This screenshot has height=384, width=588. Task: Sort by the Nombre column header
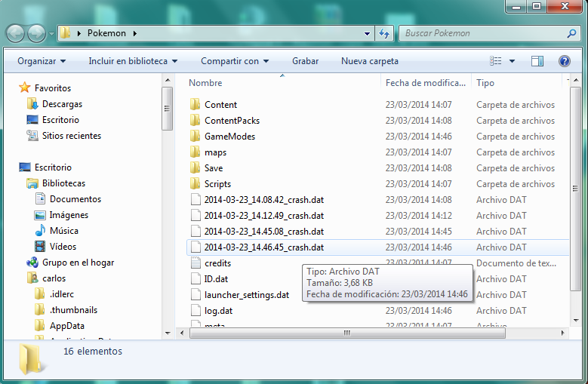[205, 83]
